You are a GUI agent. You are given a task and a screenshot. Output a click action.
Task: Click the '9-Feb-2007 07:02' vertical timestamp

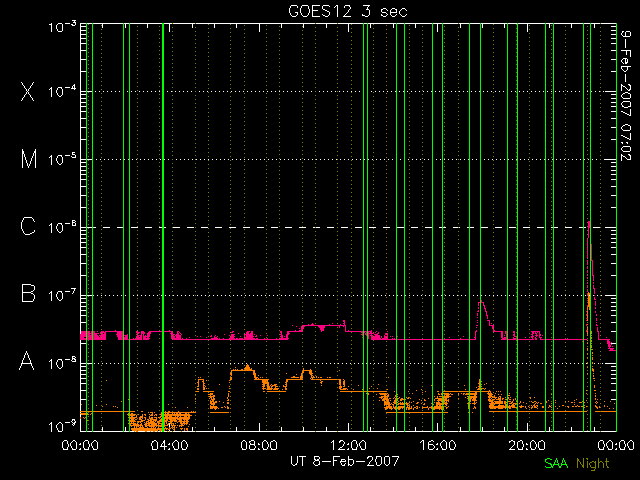point(626,95)
